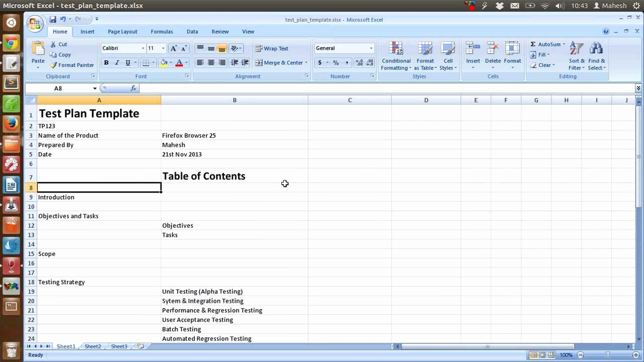Expand Merge & Center options arrow

(x=306, y=63)
